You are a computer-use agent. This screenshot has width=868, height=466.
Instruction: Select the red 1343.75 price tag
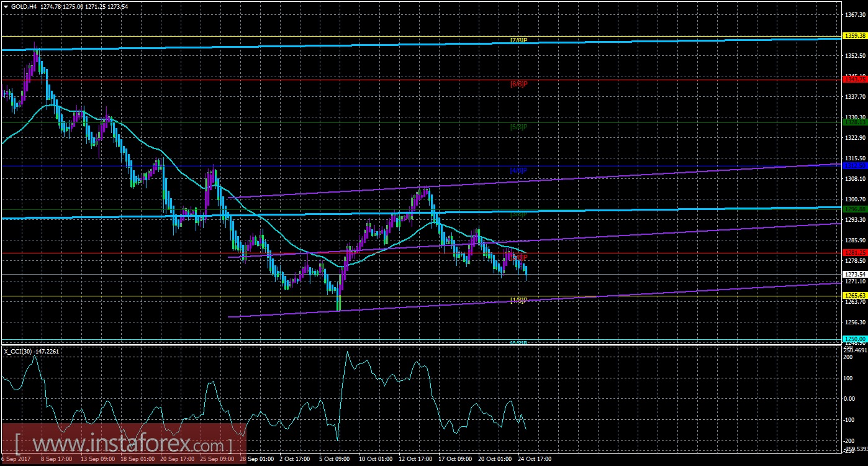[855, 80]
